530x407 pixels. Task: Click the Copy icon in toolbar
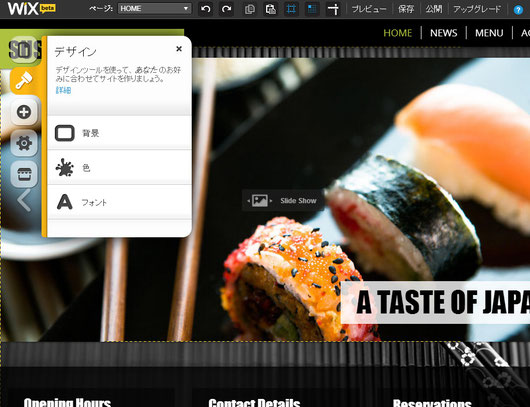249,9
